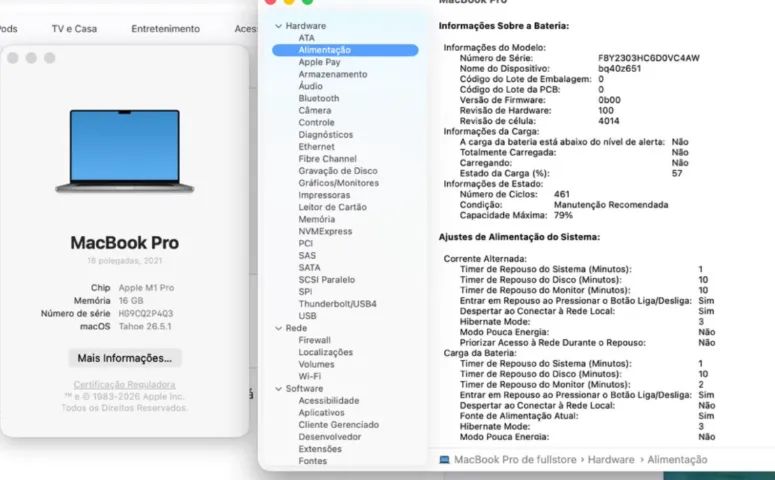Select Aplicativos under Software

(x=321, y=413)
